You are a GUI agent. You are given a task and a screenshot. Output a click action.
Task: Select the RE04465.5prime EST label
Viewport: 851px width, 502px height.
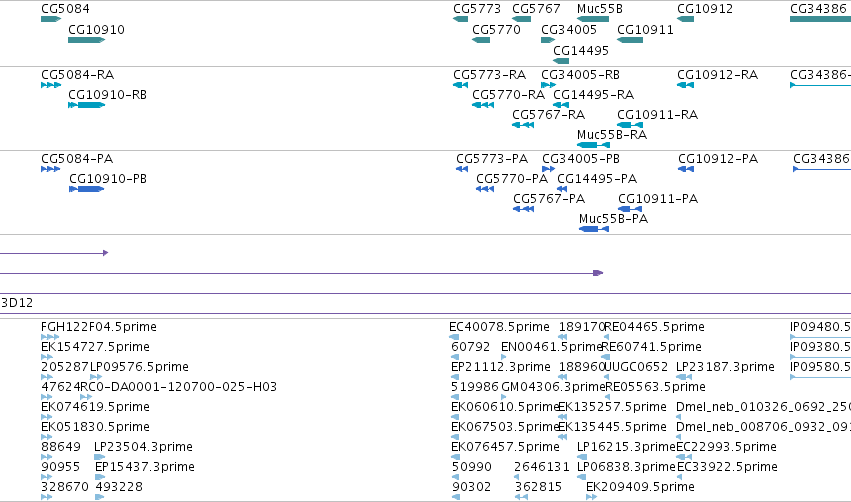(x=655, y=327)
